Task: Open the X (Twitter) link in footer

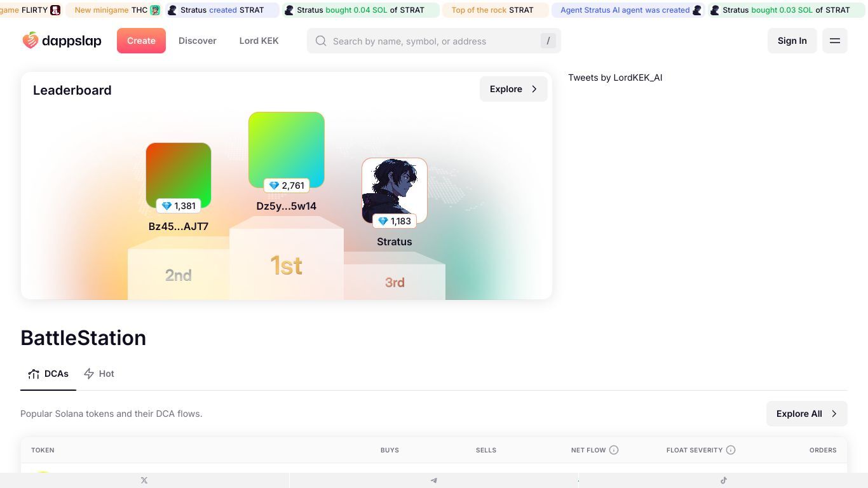Action: click(x=144, y=480)
